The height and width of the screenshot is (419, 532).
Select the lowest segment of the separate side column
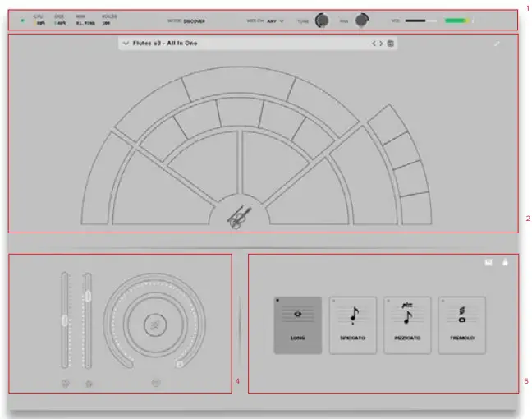[416, 208]
